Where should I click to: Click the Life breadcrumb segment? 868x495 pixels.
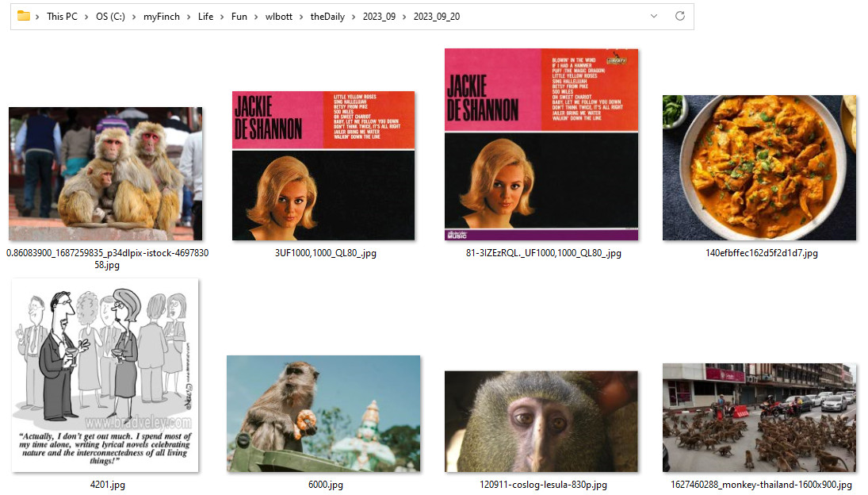click(x=206, y=17)
